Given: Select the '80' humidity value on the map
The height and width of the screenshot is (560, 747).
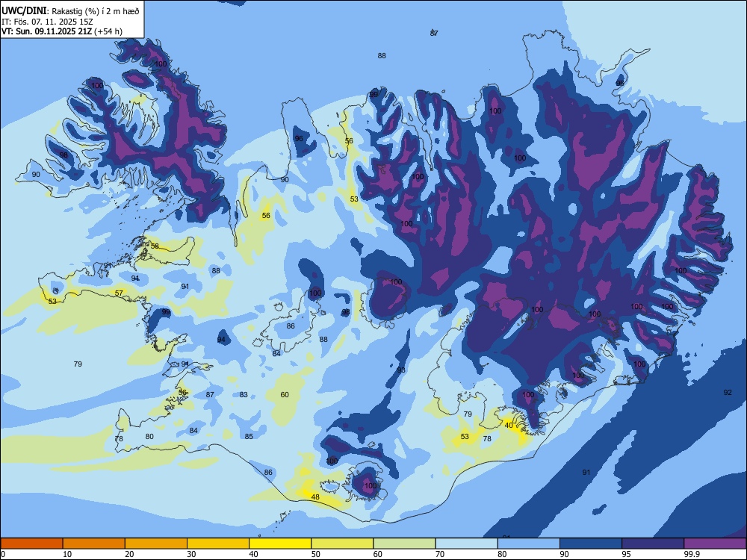Looking at the screenshot, I should point(149,437).
